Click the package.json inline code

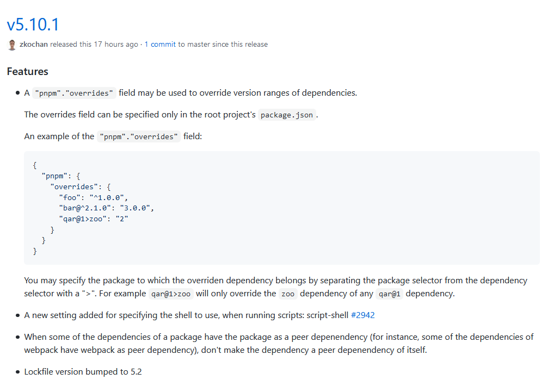[x=287, y=115]
